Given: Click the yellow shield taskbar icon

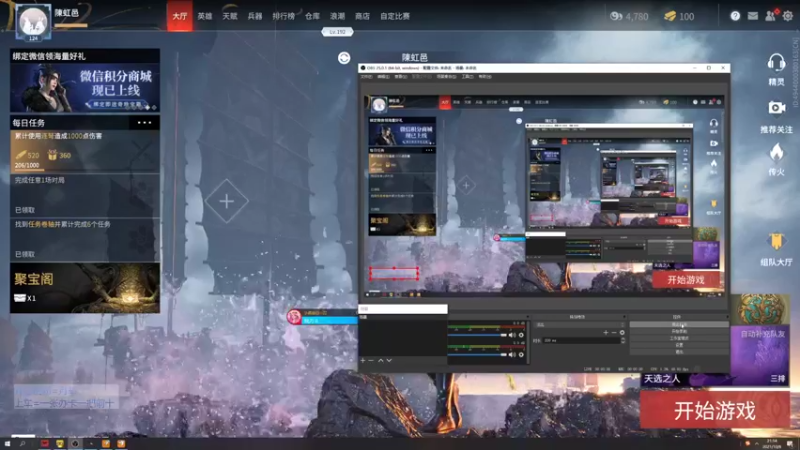Looking at the screenshot, I should point(60,444).
